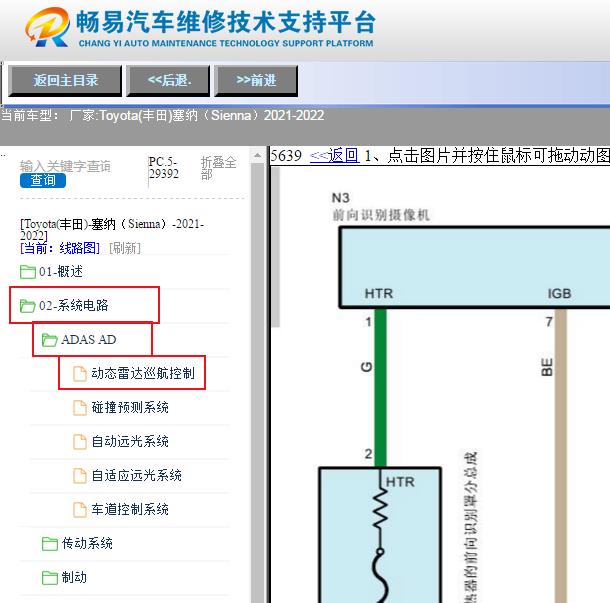Open the 车道控制系统 entry

(x=130, y=509)
